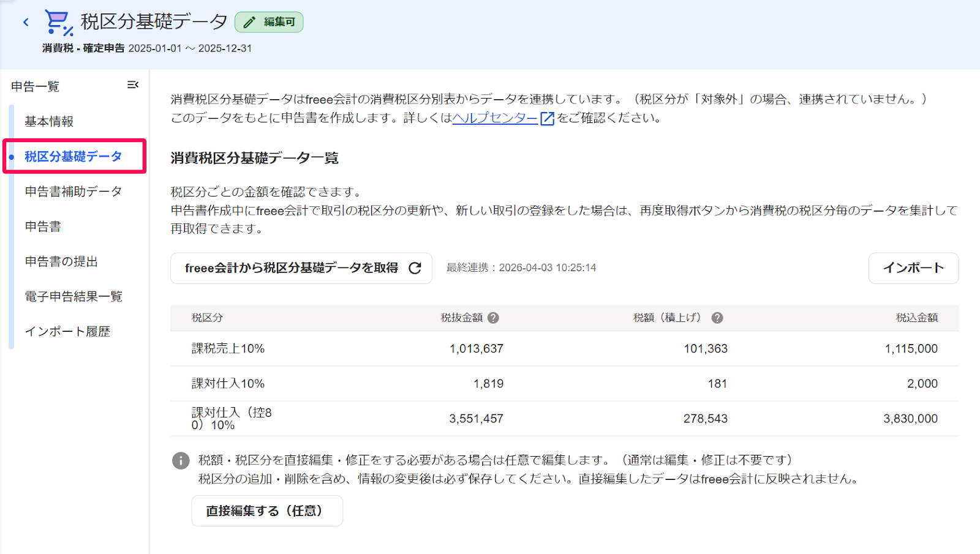Collapse the sidebar with the 申告一覧 toggle icon

click(132, 85)
